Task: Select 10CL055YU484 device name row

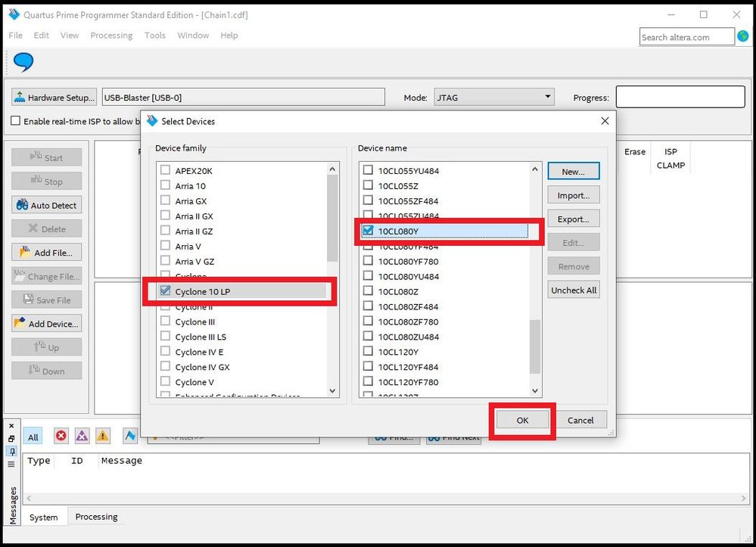Action: pos(409,170)
